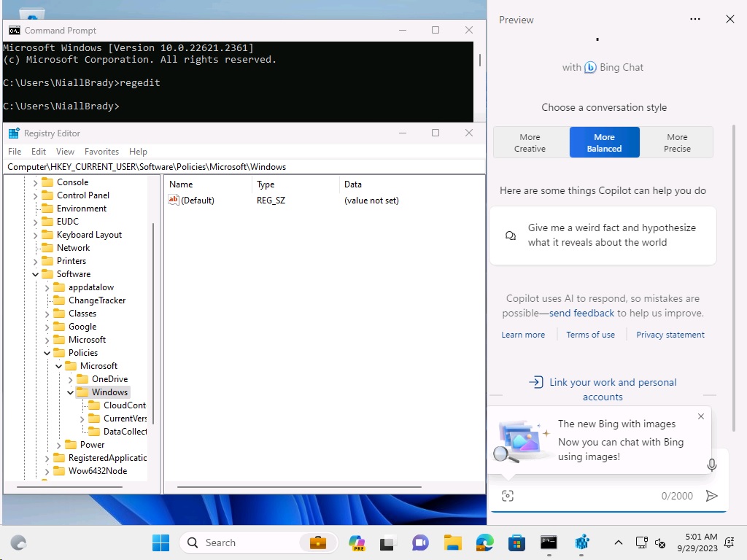Open the Windows Start menu
The image size is (747, 560).
coord(160,542)
